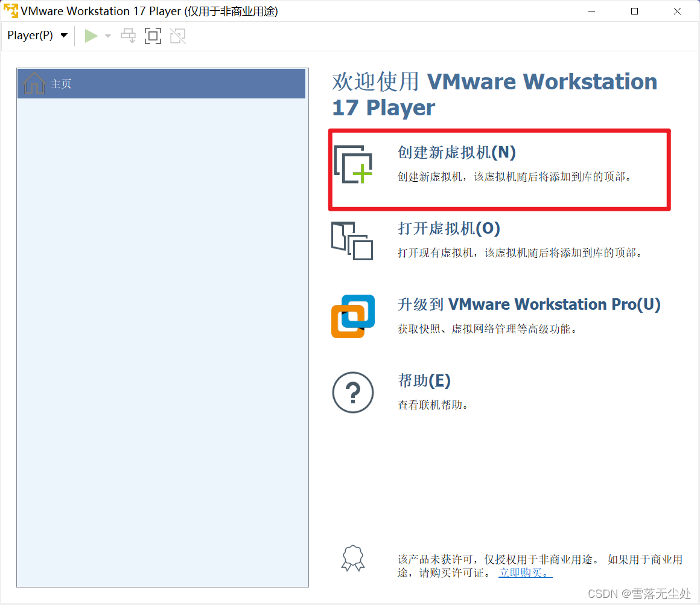
Task: Click text 查看联机帮助
Action: pos(433,405)
